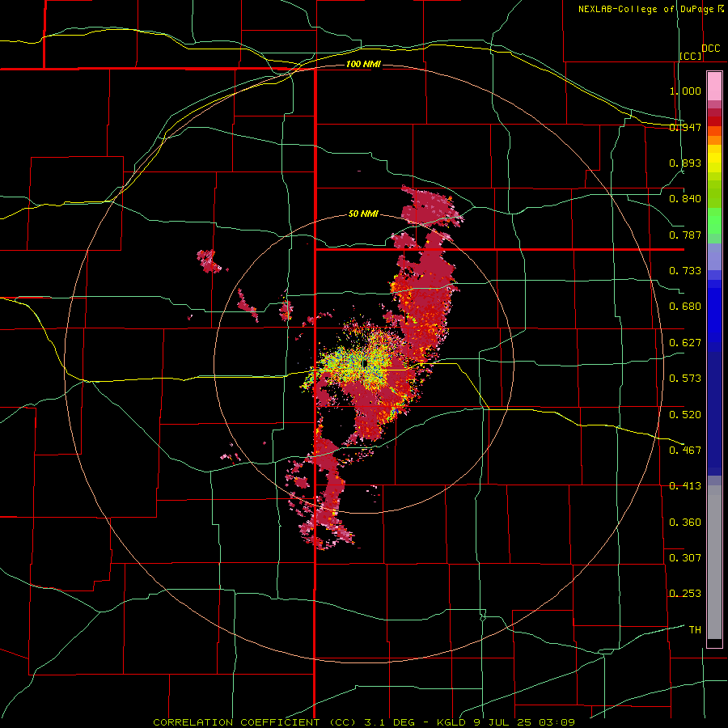Select the 0.467 scale label

pos(685,451)
